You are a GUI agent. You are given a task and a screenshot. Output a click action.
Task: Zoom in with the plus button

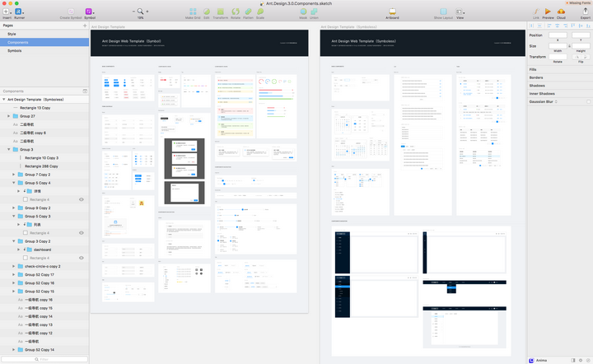pyautogui.click(x=147, y=12)
